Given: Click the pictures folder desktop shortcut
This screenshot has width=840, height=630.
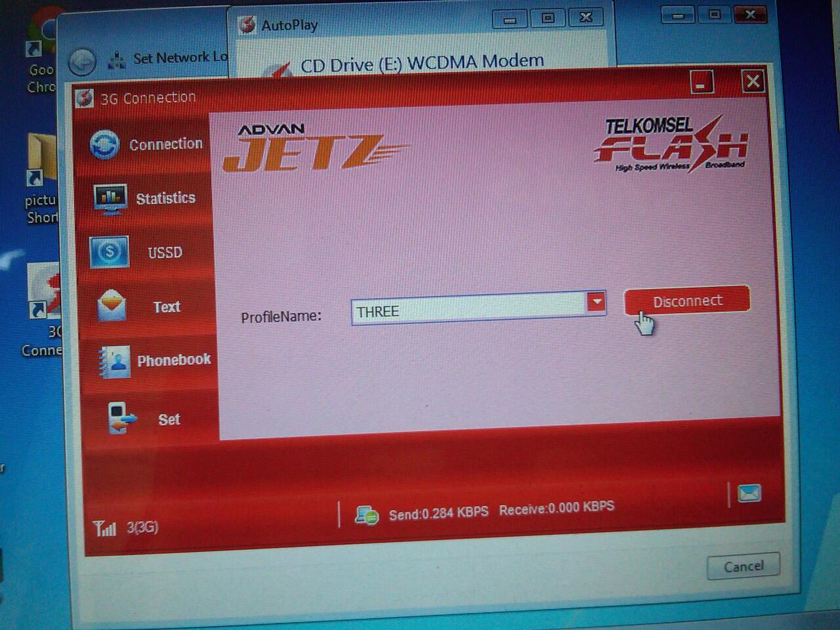Looking at the screenshot, I should pyautogui.click(x=41, y=178).
